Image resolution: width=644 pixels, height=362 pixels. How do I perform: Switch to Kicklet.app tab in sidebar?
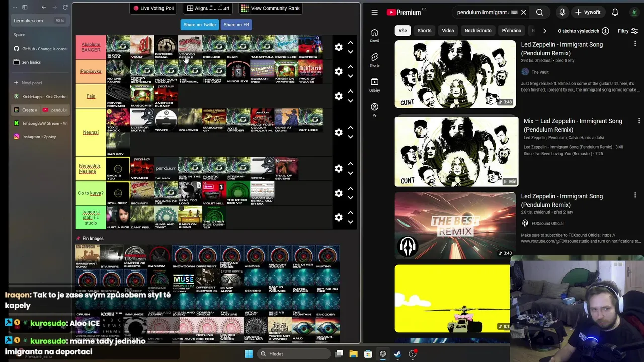40,97
